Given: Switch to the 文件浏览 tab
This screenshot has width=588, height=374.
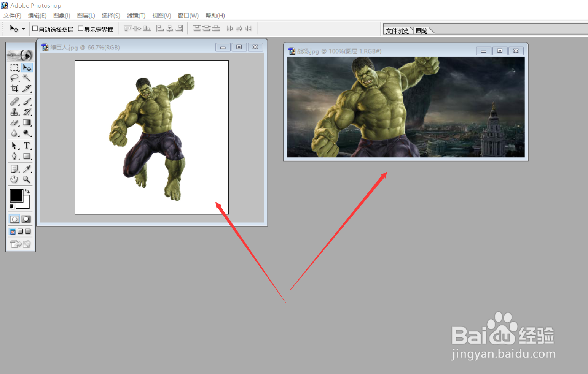Looking at the screenshot, I should pos(397,31).
